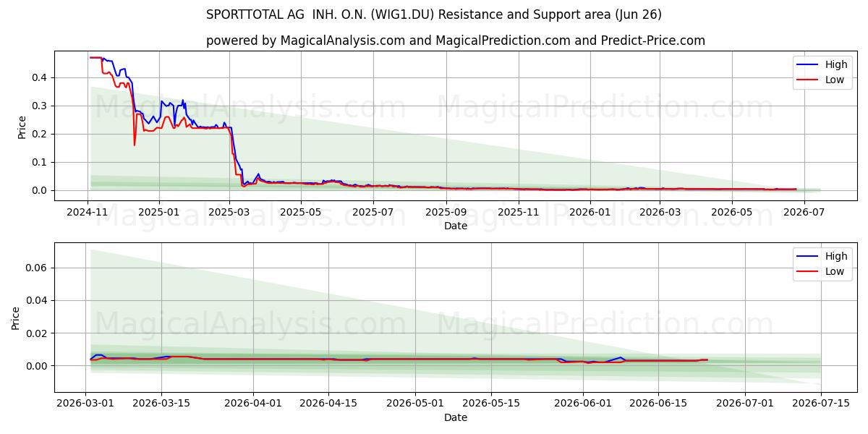868x434 pixels.
Task: Click the 2026-03-15 tick label
Action: click(x=161, y=404)
